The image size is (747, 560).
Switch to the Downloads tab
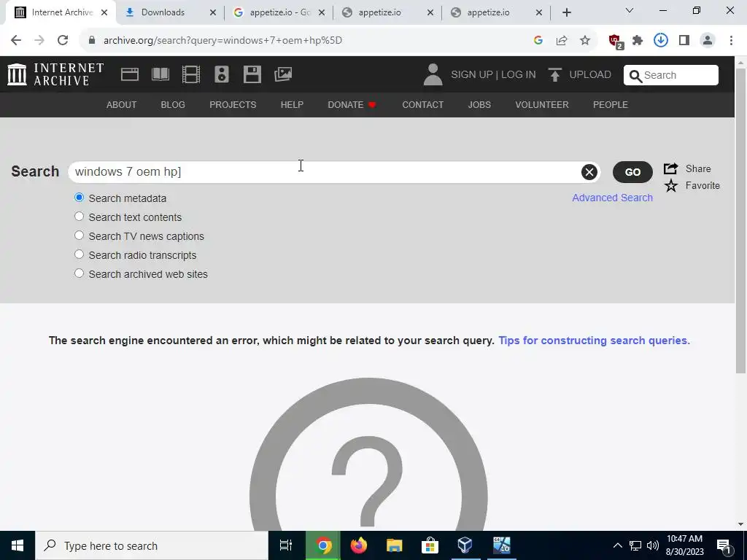170,12
